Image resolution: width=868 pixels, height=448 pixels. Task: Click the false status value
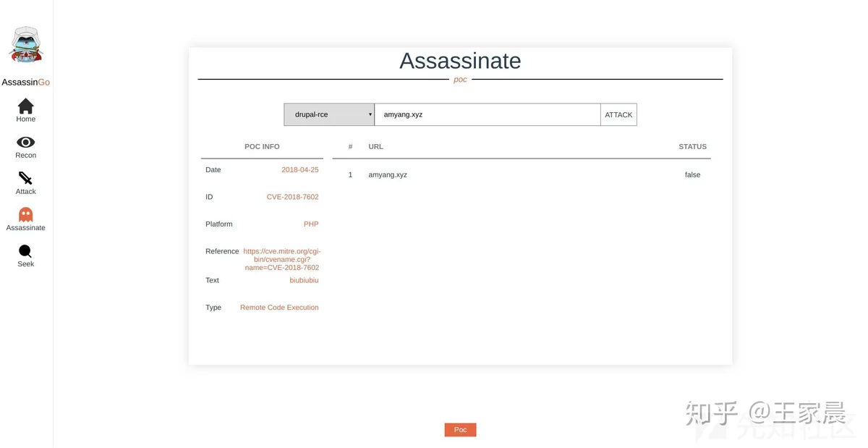coord(693,174)
